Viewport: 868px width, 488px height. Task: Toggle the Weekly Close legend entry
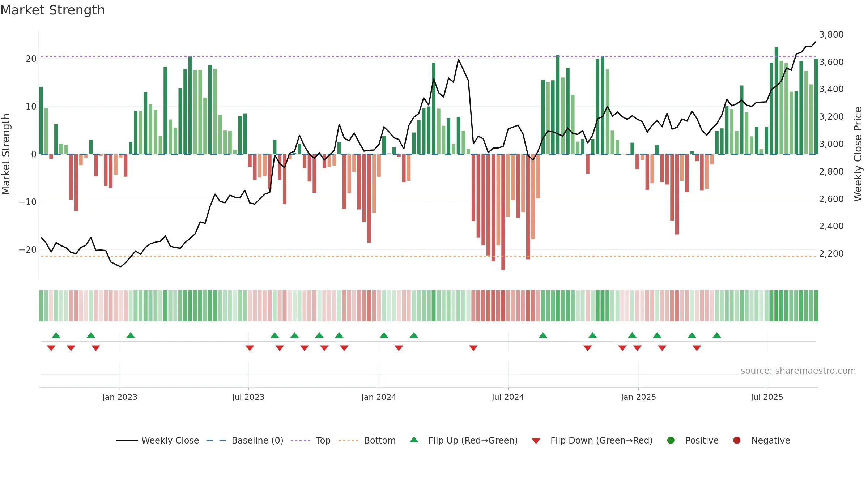[x=157, y=440]
